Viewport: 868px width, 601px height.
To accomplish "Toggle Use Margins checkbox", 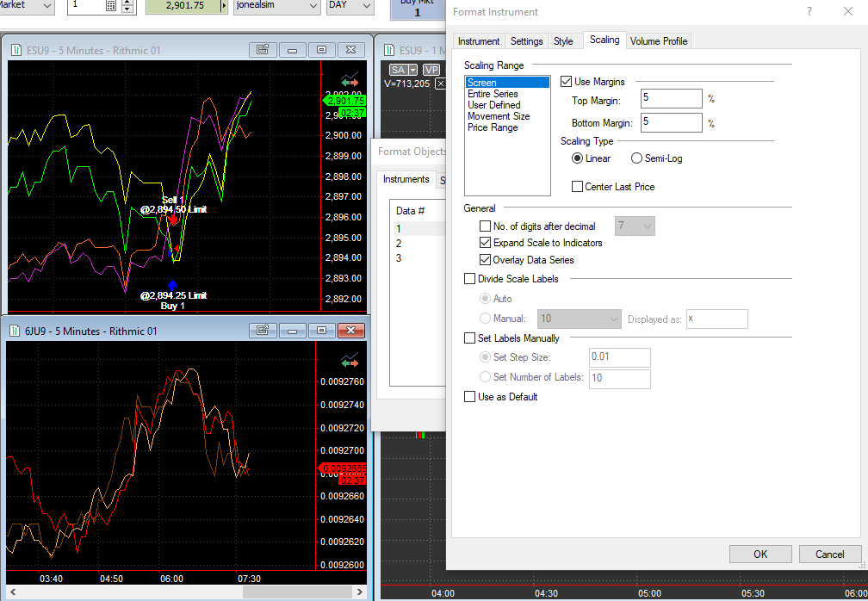I will 566,81.
